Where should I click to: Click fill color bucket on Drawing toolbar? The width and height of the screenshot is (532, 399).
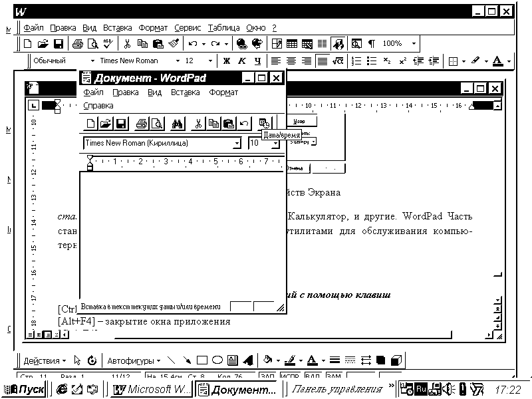(x=268, y=360)
